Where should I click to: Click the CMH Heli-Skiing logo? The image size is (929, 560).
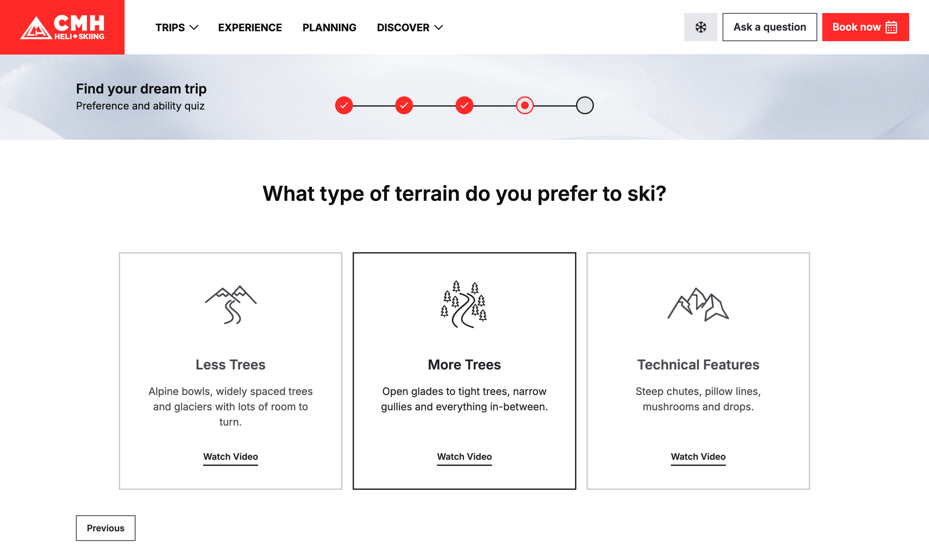(x=62, y=27)
